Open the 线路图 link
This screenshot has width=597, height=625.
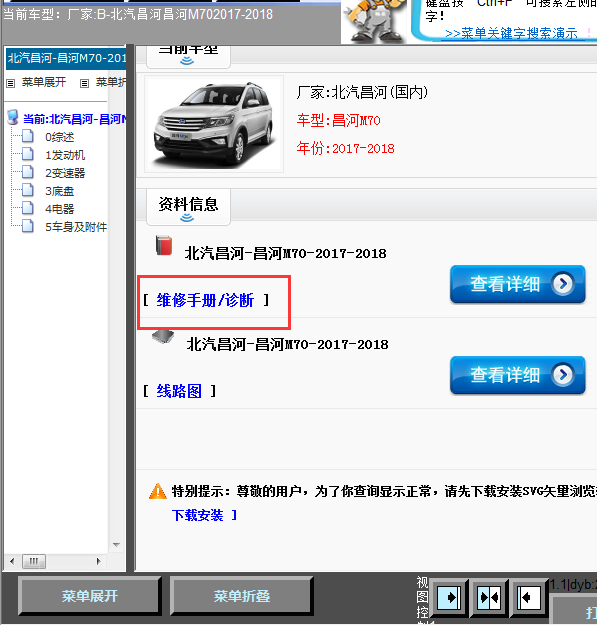[179, 391]
